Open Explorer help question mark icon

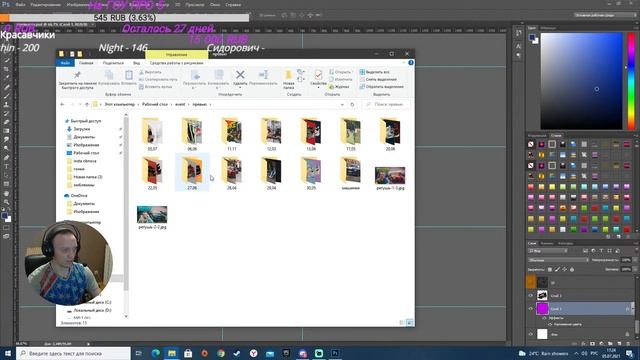tap(411, 62)
